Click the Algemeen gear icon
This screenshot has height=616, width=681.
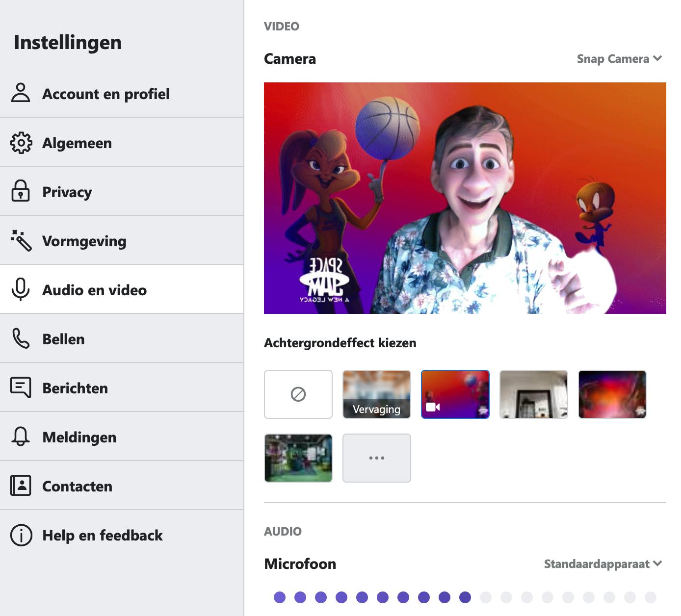(x=21, y=143)
